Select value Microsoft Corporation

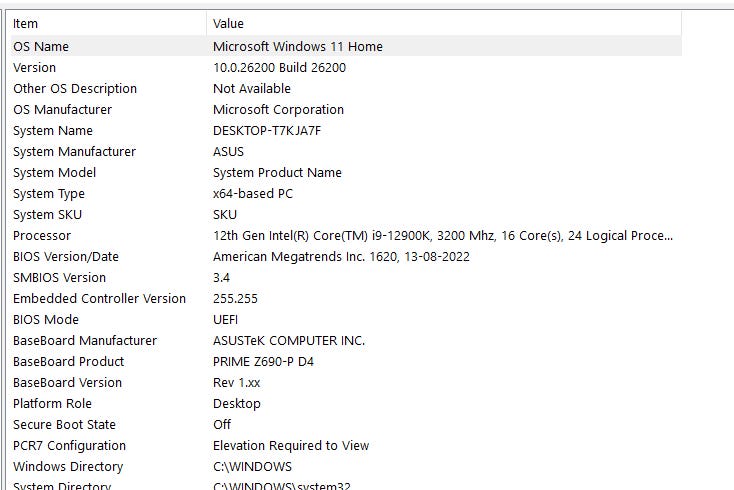(279, 110)
